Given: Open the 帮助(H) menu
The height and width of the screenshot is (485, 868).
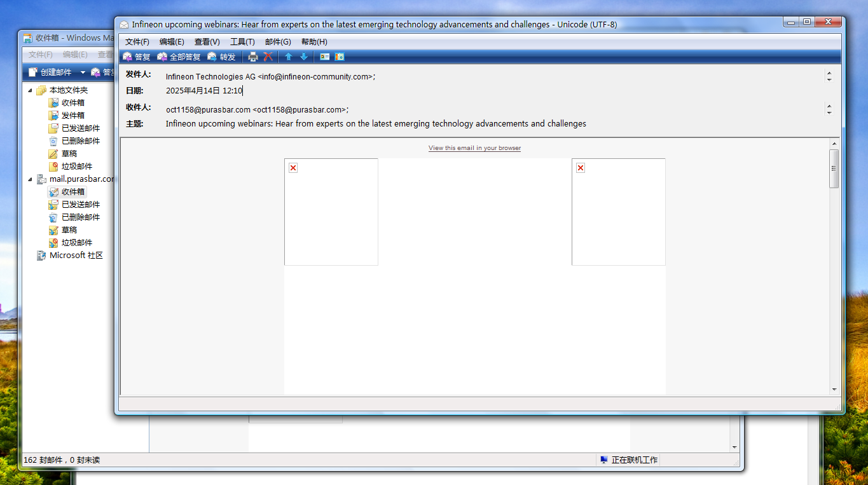Looking at the screenshot, I should 314,42.
